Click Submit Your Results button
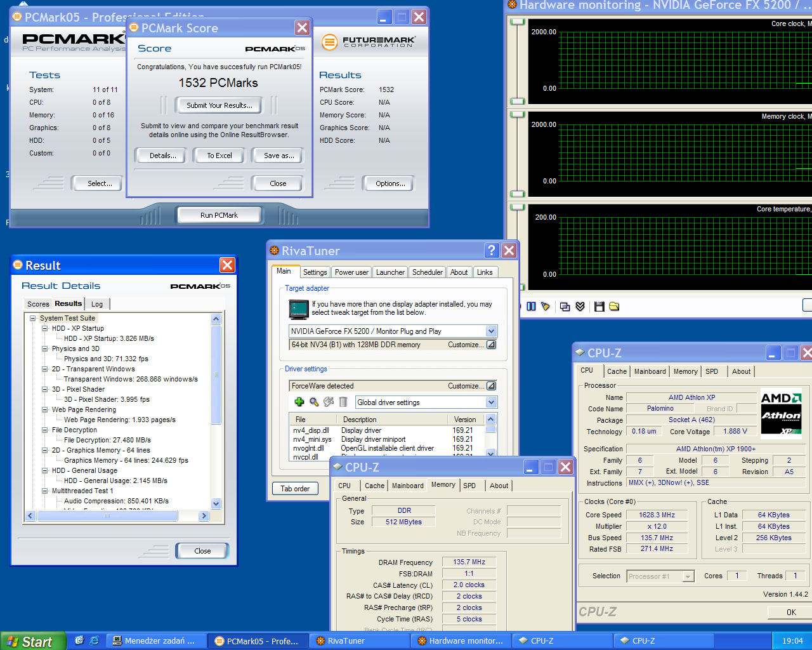Screen dimensions: 812x650 [x=219, y=105]
